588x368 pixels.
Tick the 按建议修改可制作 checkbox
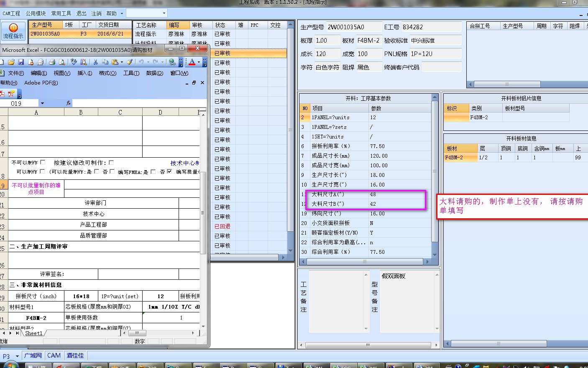click(111, 162)
